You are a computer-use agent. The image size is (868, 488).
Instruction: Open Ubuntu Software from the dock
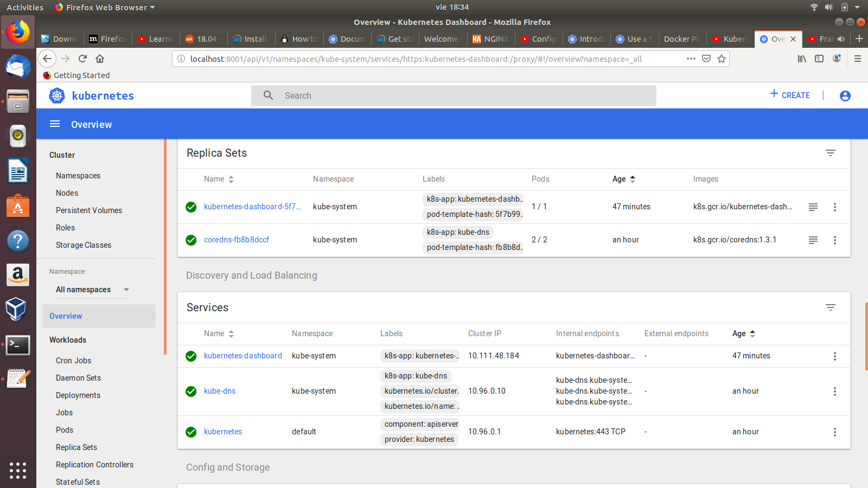tap(18, 206)
